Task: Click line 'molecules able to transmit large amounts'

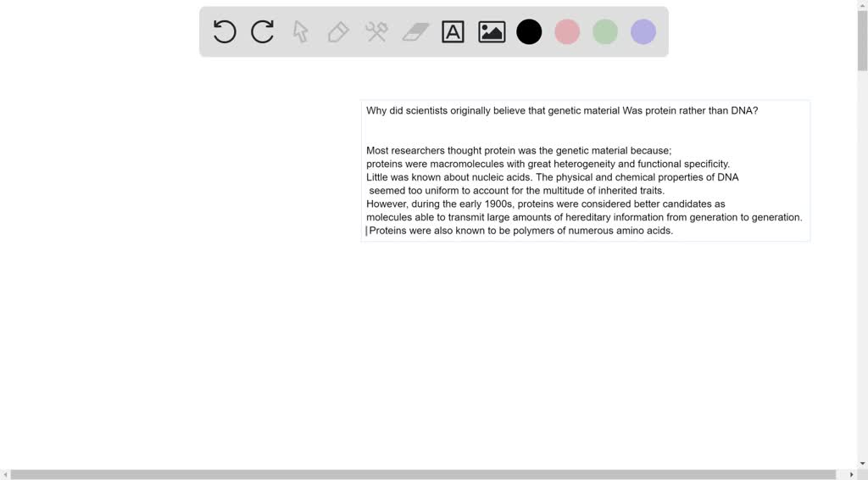Action: pyautogui.click(x=584, y=217)
